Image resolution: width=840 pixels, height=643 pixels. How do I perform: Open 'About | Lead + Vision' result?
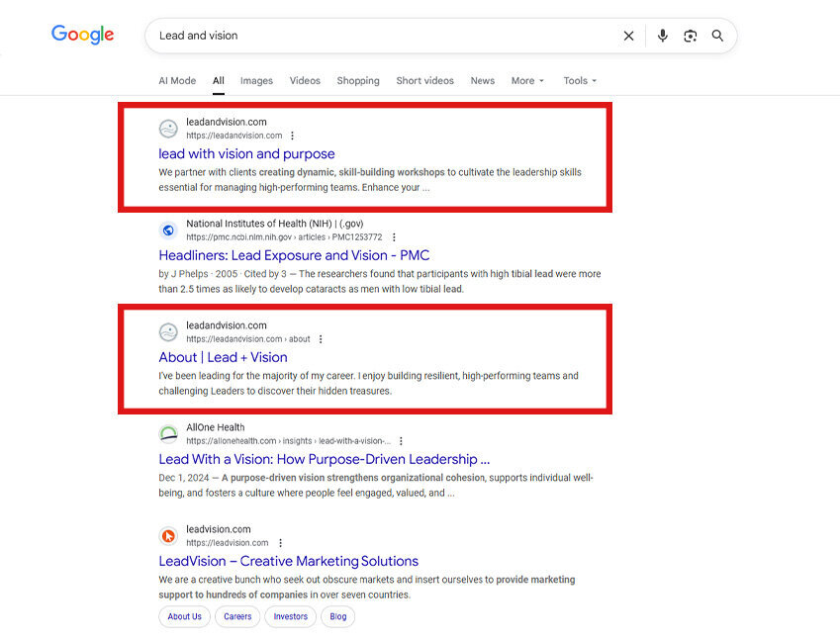coord(223,357)
